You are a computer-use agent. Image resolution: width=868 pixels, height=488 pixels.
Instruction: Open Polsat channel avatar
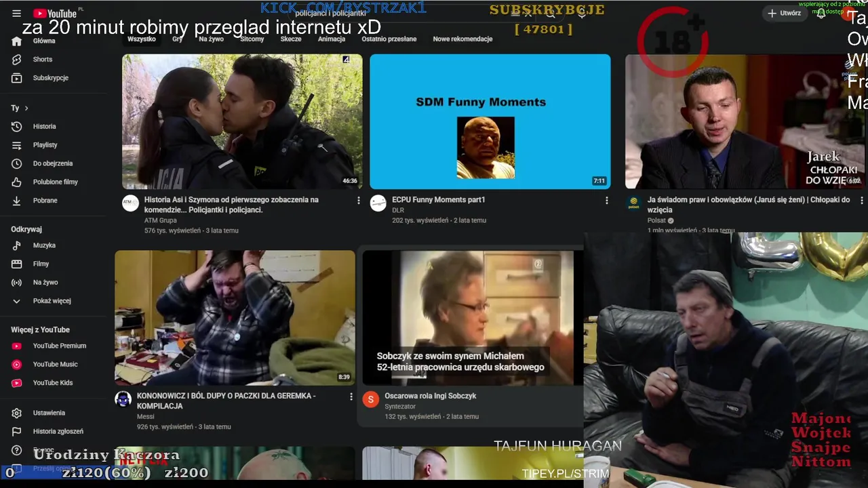point(633,203)
